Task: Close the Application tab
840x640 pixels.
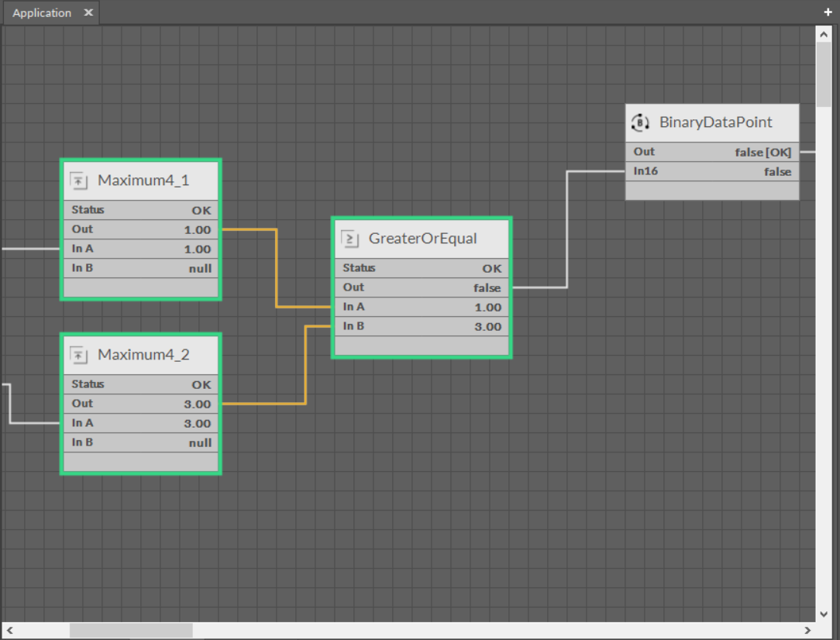Action: click(x=88, y=12)
